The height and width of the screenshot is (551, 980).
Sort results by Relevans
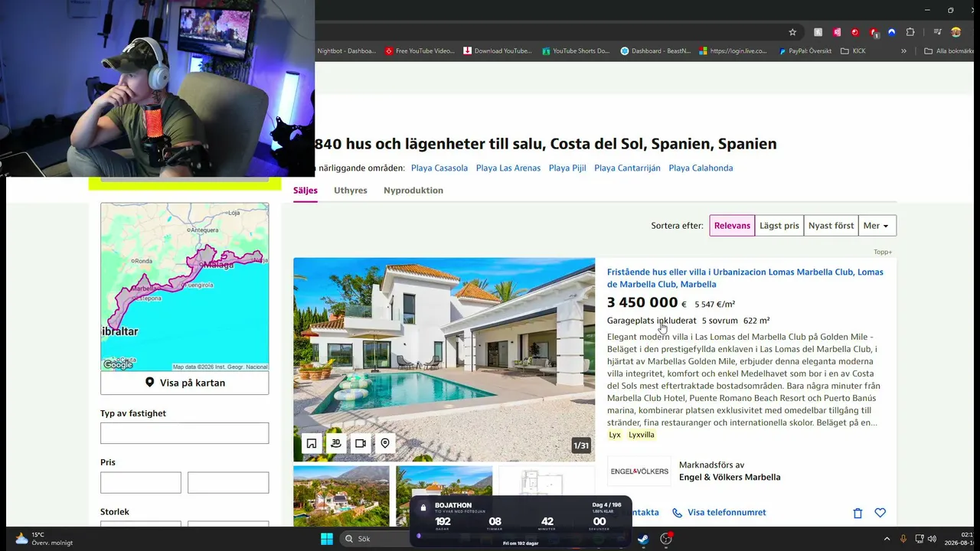[x=733, y=226]
